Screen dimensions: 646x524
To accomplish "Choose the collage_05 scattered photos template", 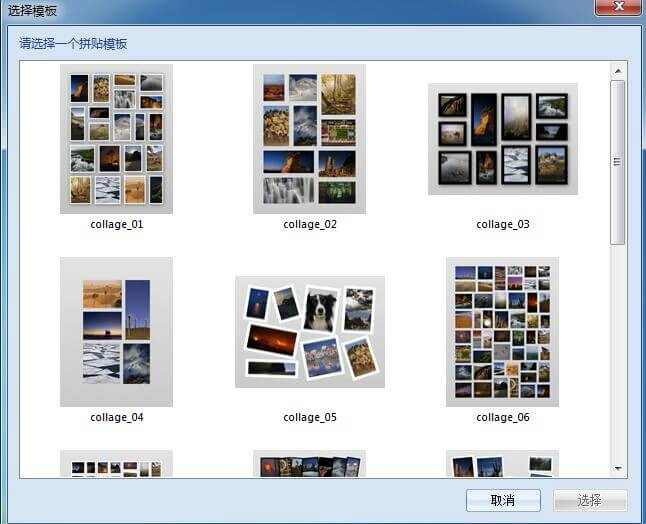I will point(309,331).
